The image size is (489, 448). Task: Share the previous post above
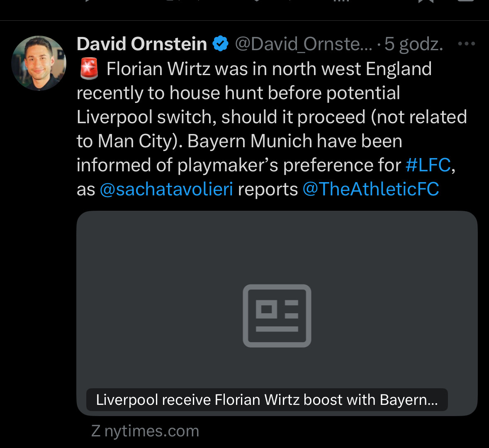466,1
